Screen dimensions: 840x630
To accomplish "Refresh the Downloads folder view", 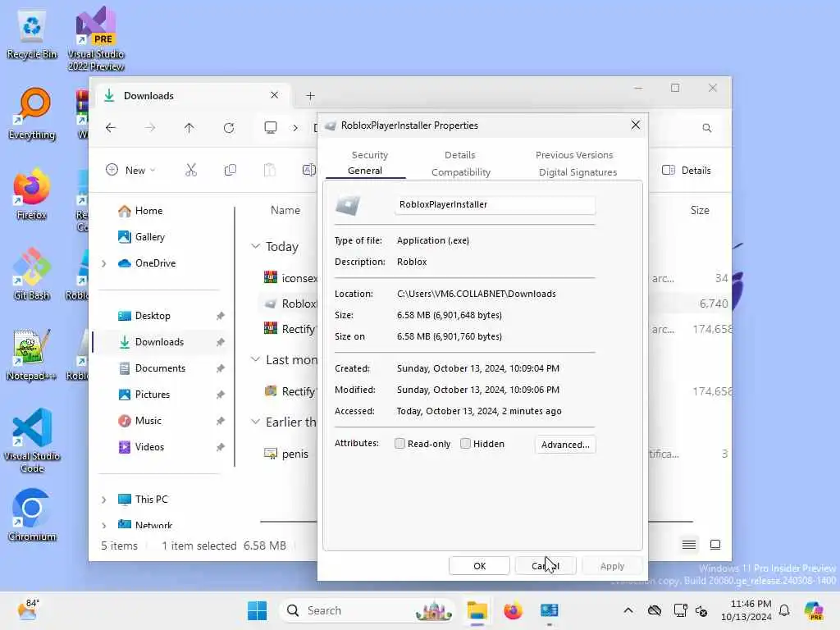I will click(229, 127).
